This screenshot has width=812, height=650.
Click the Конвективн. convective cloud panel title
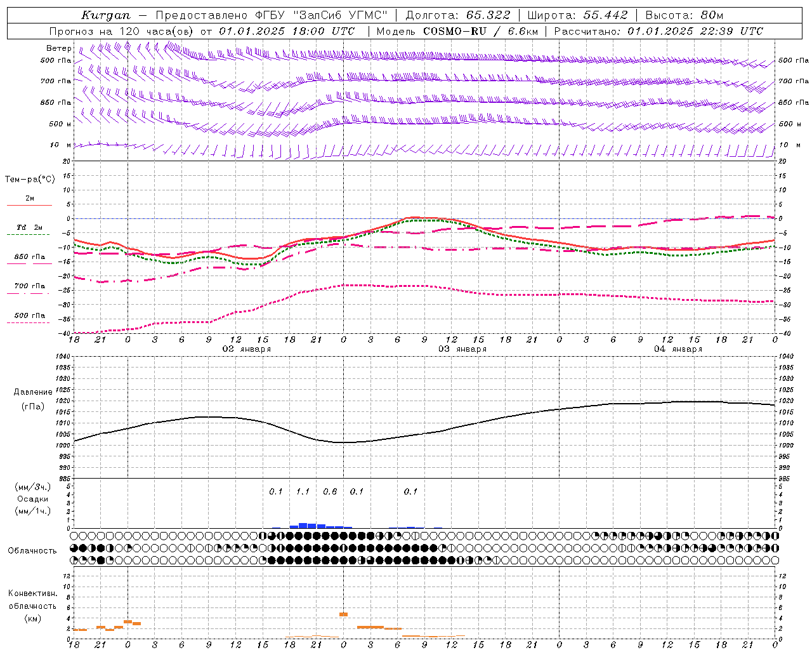point(33,594)
